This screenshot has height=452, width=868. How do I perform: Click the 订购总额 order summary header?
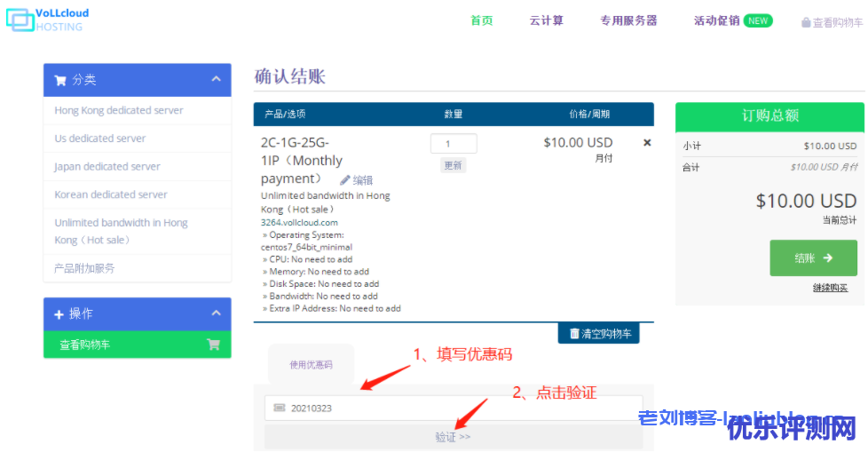tap(770, 115)
